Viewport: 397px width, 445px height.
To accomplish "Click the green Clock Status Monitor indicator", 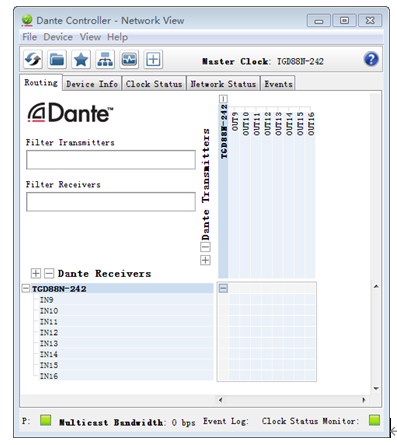I will point(374,420).
